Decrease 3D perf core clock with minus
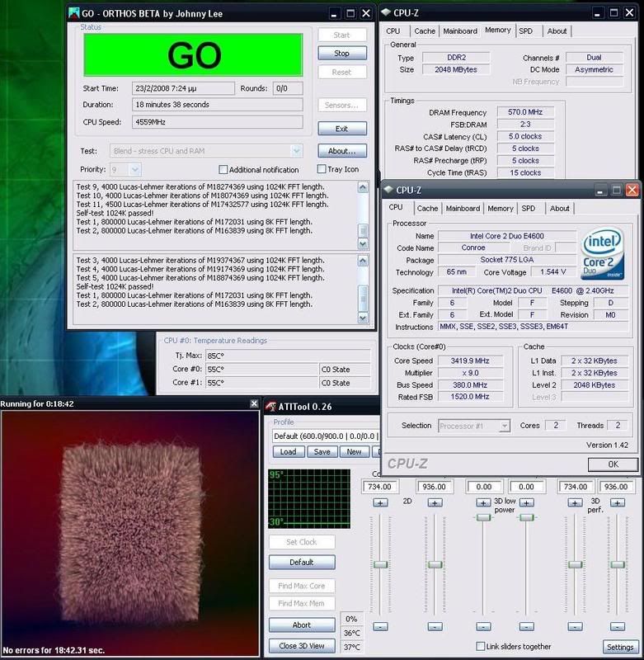 [575, 627]
